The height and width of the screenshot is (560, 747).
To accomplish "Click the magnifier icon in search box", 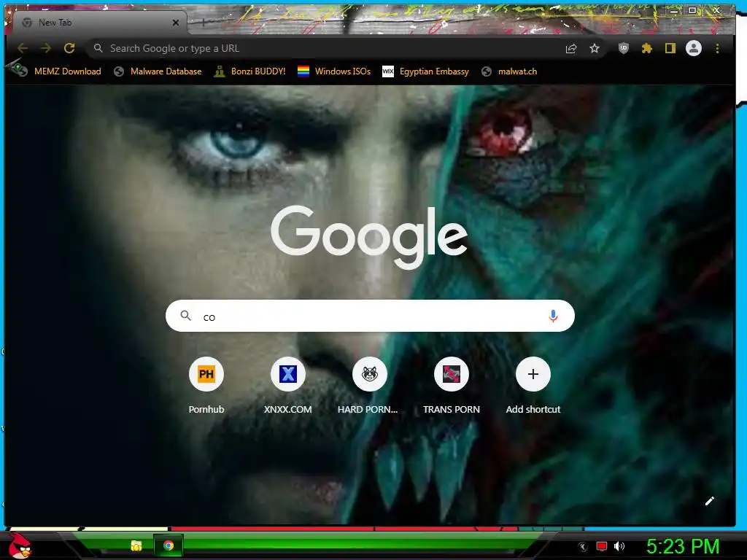I will point(186,315).
